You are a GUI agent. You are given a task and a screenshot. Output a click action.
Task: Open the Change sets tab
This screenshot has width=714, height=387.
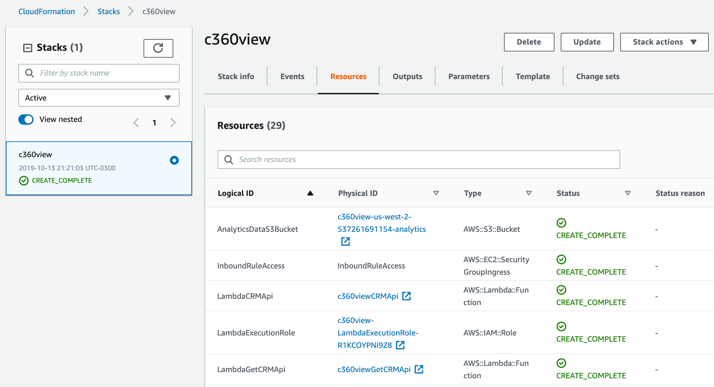click(597, 76)
